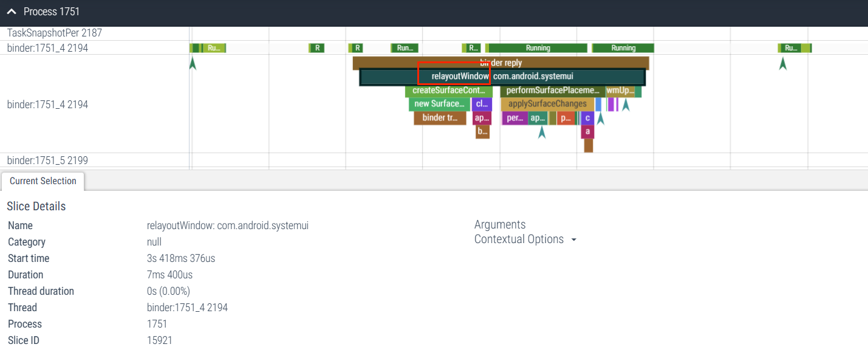Image resolution: width=868 pixels, height=361 pixels.
Task: Select the 'new Surface…' slice
Action: coord(439,104)
